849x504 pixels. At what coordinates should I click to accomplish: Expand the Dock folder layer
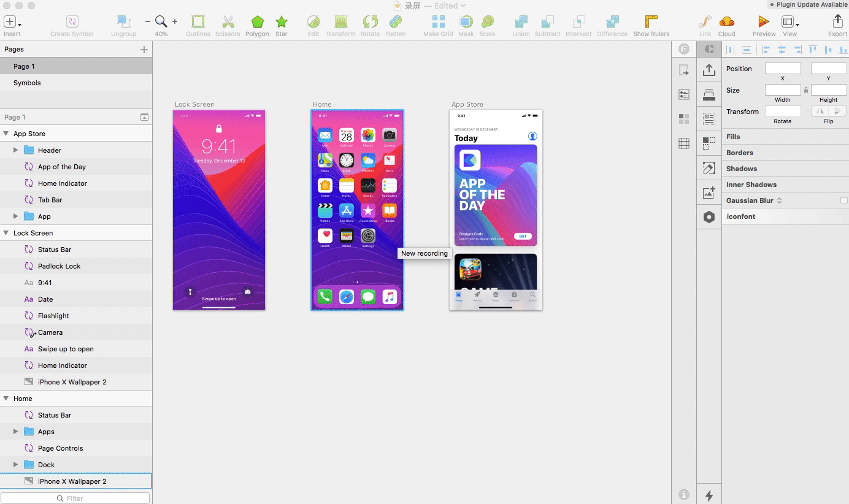pyautogui.click(x=16, y=465)
